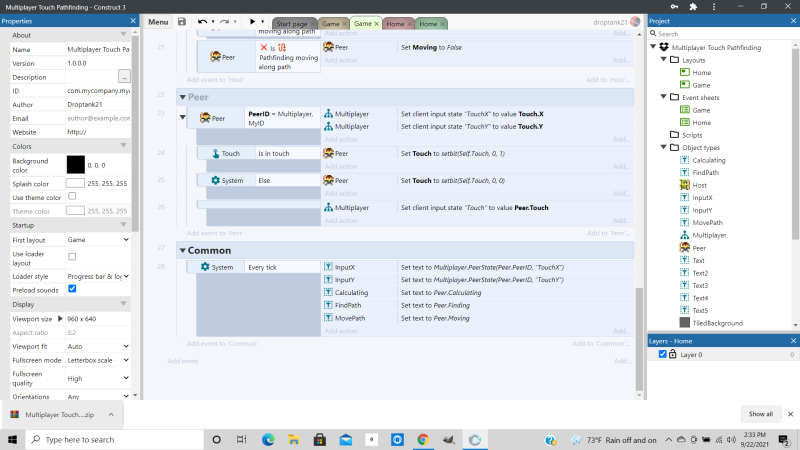
Task: Close the Project panel
Action: 793,21
